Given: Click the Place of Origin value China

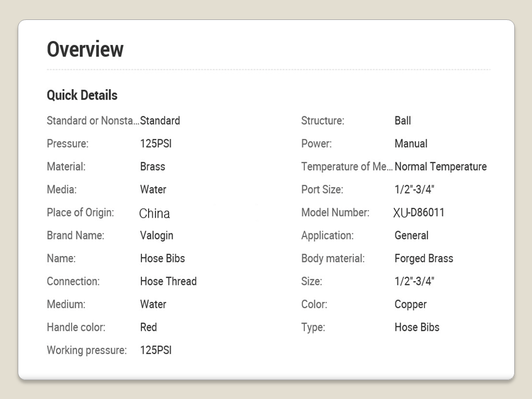Looking at the screenshot, I should coord(154,213).
